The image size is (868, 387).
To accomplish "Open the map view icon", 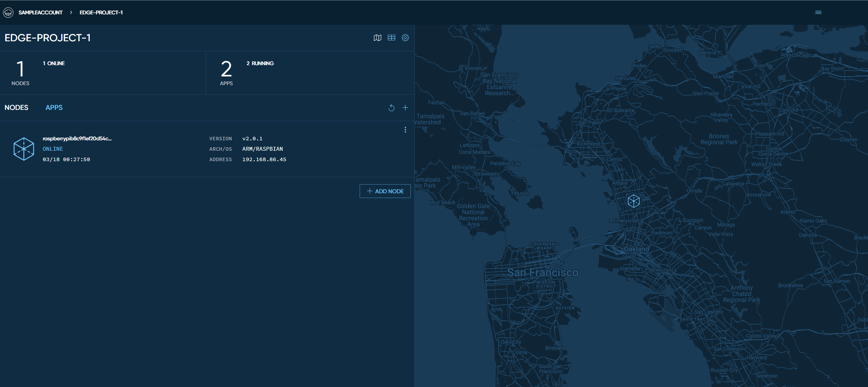I will pyautogui.click(x=377, y=38).
